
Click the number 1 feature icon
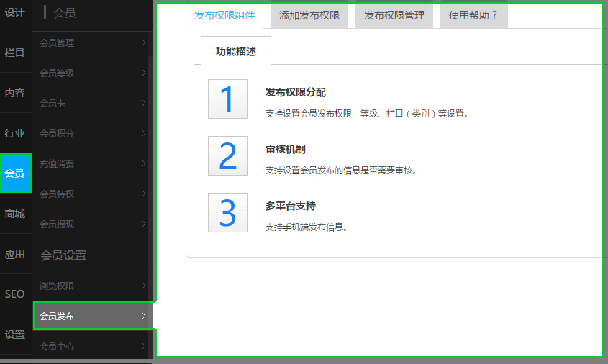pyautogui.click(x=227, y=99)
